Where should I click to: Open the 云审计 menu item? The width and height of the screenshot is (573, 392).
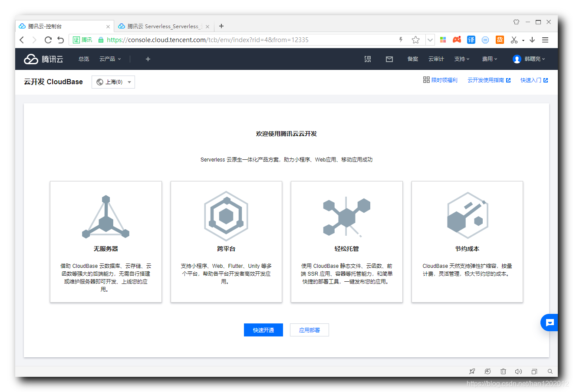[x=436, y=59]
